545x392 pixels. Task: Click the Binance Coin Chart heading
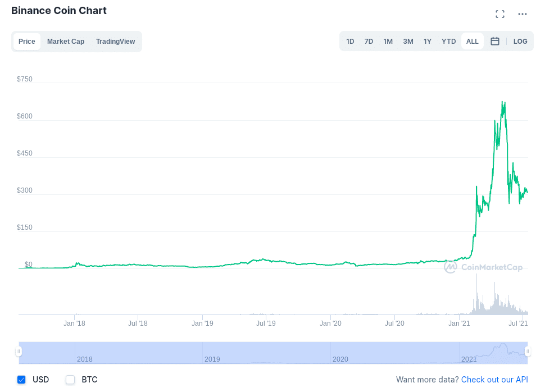(59, 11)
